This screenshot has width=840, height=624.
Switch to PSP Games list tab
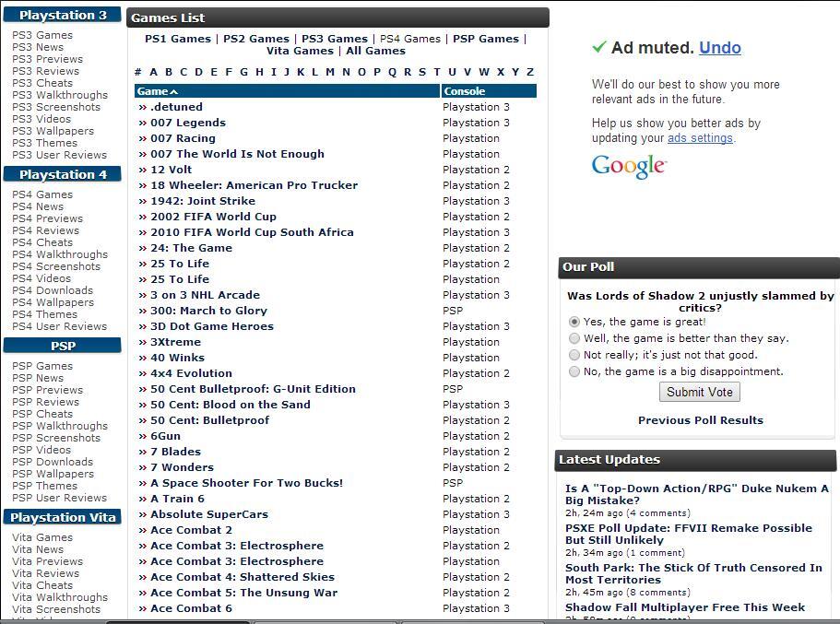[x=486, y=39]
